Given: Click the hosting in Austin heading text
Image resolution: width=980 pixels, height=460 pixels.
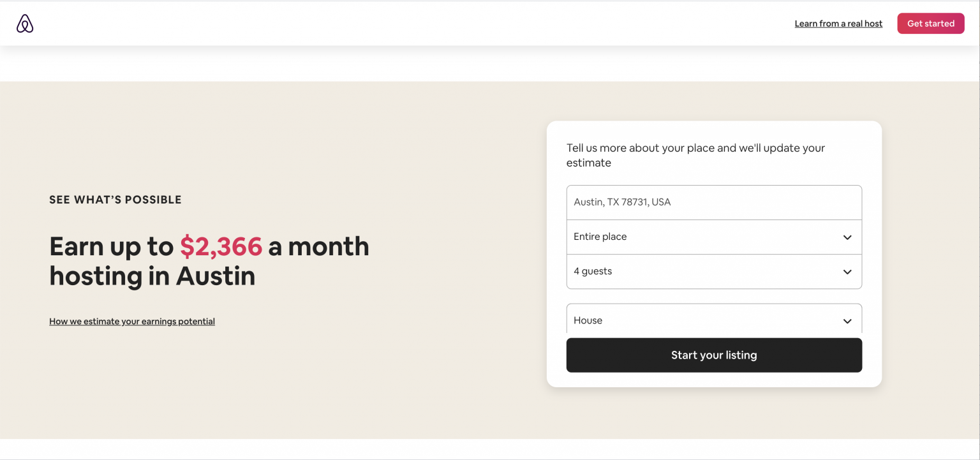Looking at the screenshot, I should point(152,276).
